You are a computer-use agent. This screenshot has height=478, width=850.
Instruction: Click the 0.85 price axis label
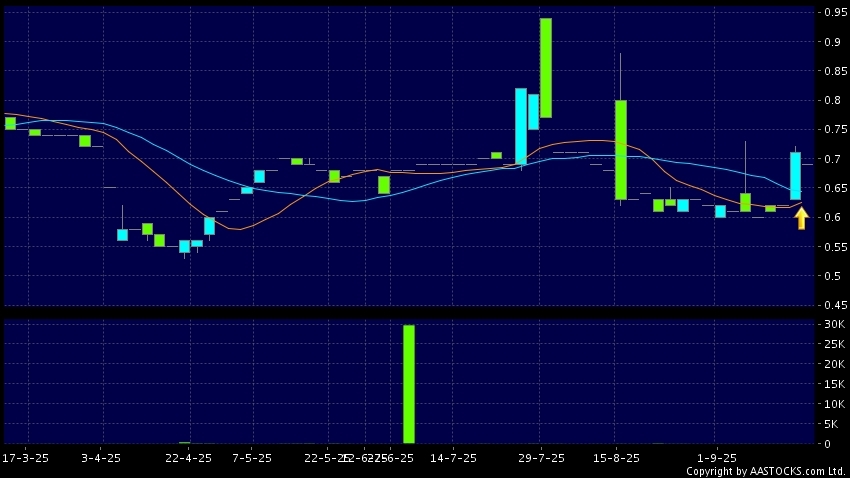click(x=835, y=71)
